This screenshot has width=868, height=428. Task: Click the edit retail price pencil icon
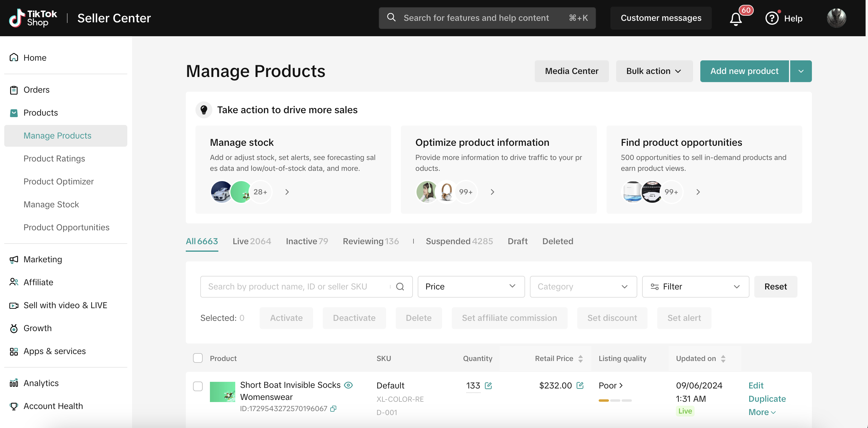580,385
